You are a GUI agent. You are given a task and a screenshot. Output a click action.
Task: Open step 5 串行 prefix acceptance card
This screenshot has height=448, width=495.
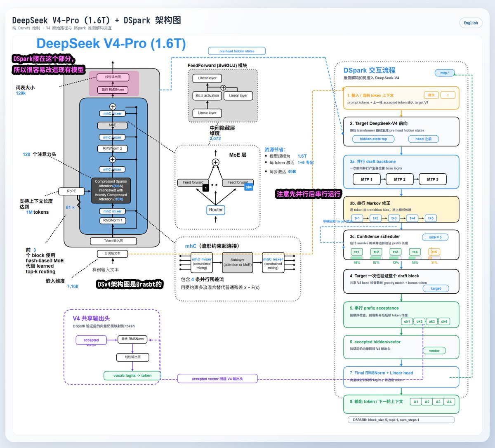401,315
